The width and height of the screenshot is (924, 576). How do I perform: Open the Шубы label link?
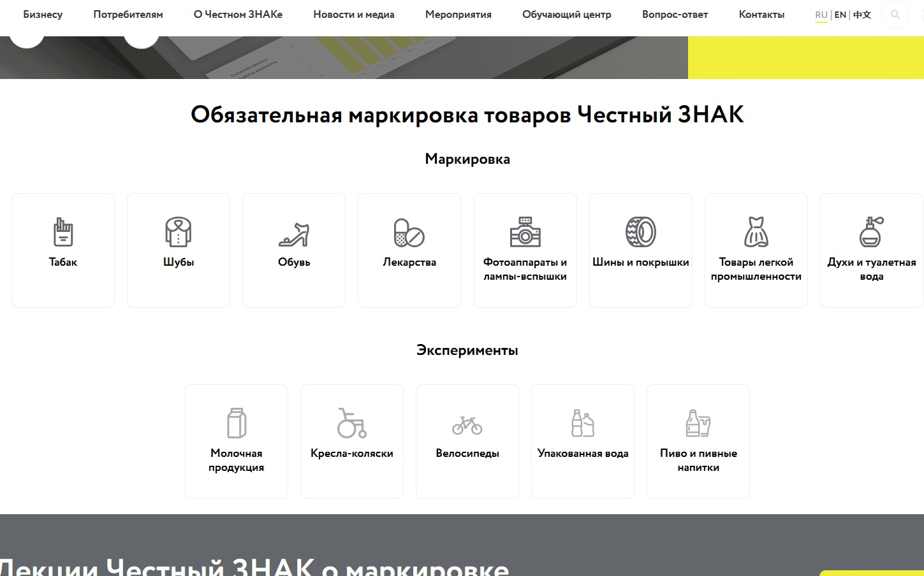click(179, 262)
